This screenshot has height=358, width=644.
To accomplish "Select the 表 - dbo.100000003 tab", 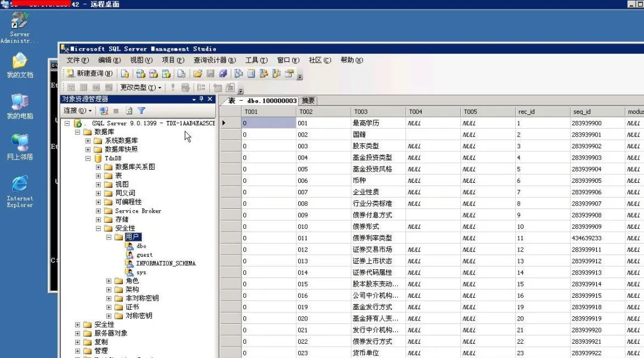I will pyautogui.click(x=262, y=101).
